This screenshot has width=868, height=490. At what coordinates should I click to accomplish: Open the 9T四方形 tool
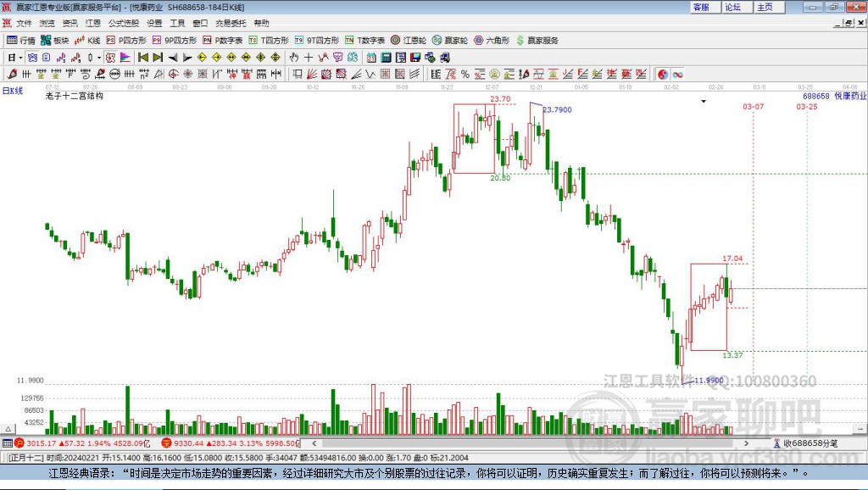point(317,41)
